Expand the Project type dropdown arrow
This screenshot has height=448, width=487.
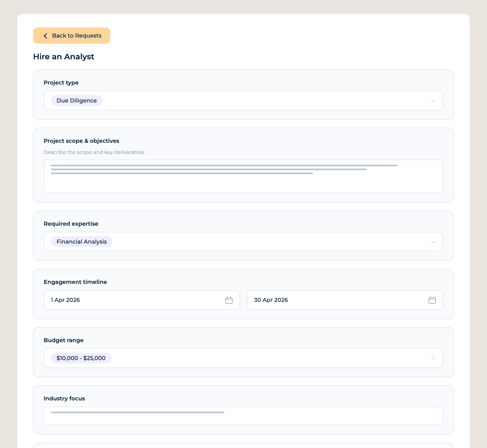tap(433, 101)
